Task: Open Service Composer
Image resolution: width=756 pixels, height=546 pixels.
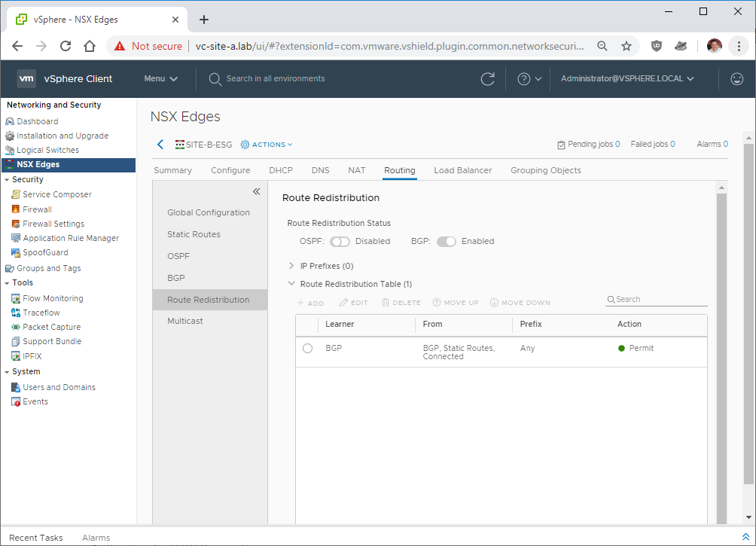Action: (51, 194)
